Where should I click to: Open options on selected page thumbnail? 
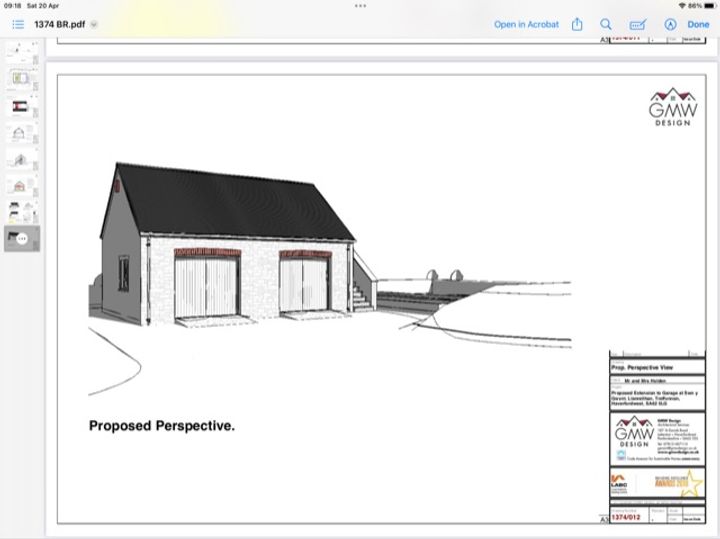click(x=22, y=239)
